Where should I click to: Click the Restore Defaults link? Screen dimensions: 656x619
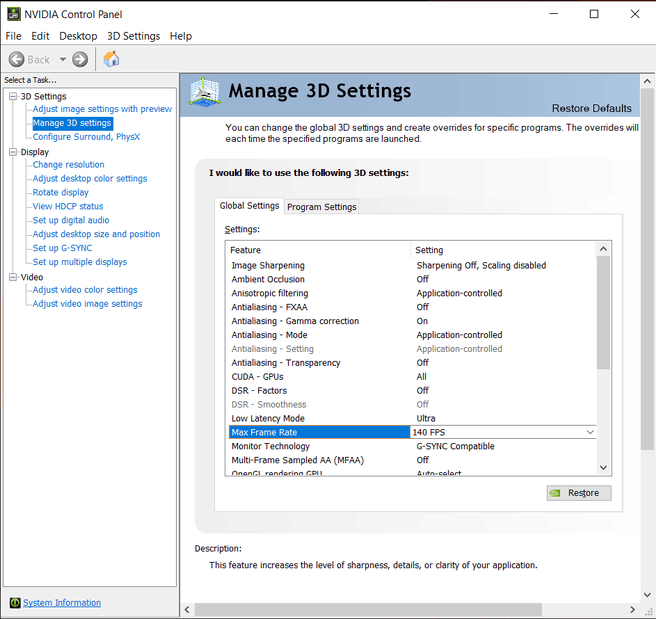(x=591, y=108)
